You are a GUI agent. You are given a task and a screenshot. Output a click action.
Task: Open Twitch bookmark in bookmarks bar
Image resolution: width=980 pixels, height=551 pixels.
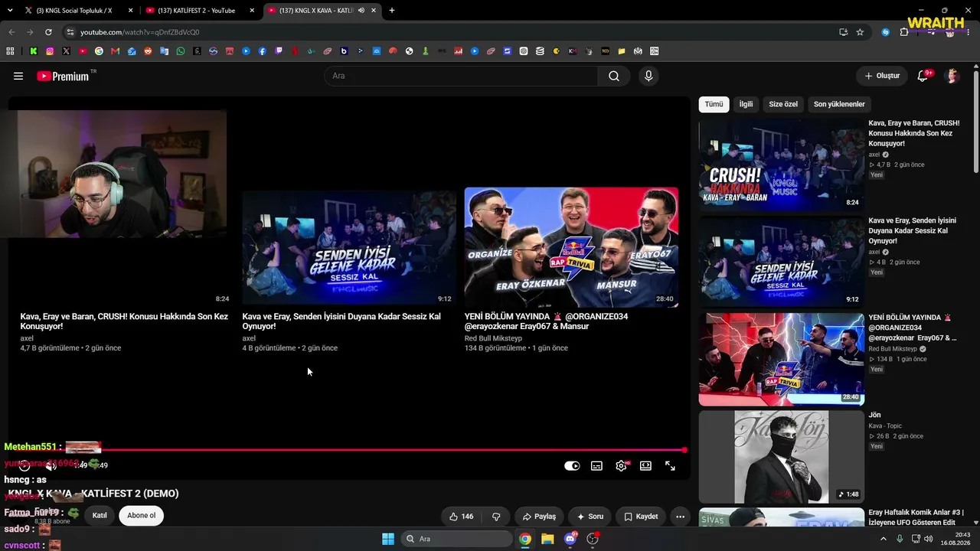pyautogui.click(x=279, y=51)
